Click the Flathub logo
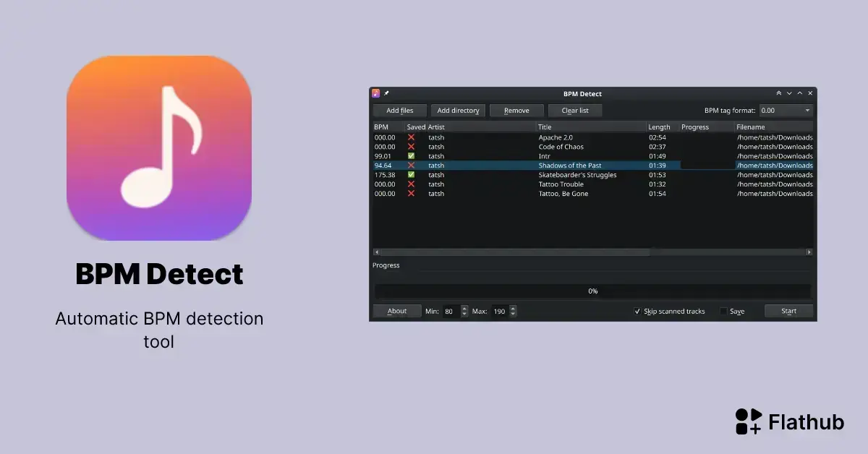 789,421
